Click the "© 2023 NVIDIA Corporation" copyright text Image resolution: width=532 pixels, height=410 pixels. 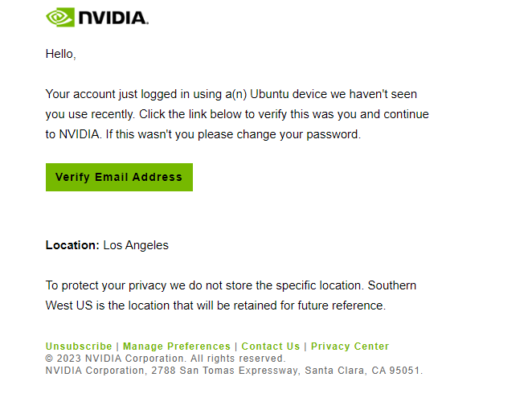(x=115, y=359)
